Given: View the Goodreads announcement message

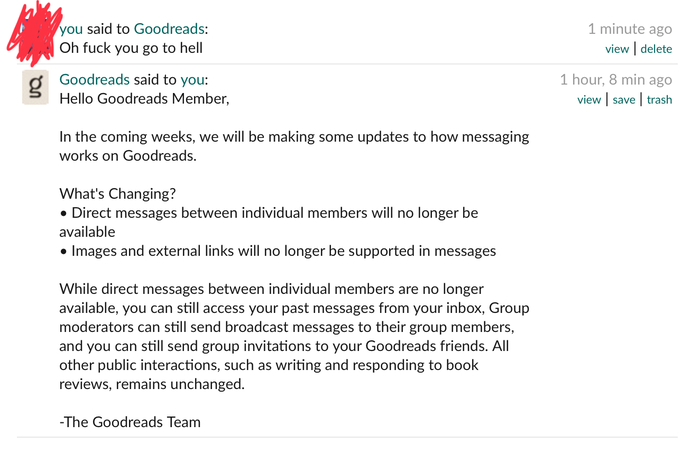Looking at the screenshot, I should coord(589,99).
